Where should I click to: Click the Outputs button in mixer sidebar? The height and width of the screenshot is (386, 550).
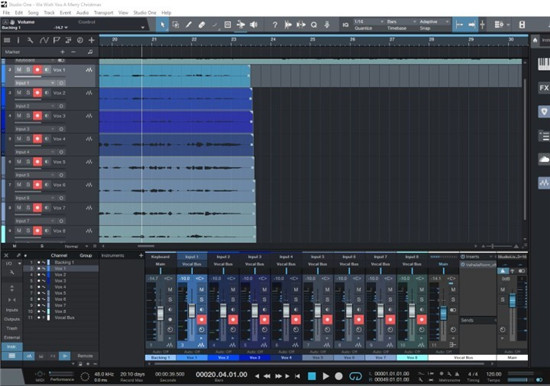(x=12, y=319)
